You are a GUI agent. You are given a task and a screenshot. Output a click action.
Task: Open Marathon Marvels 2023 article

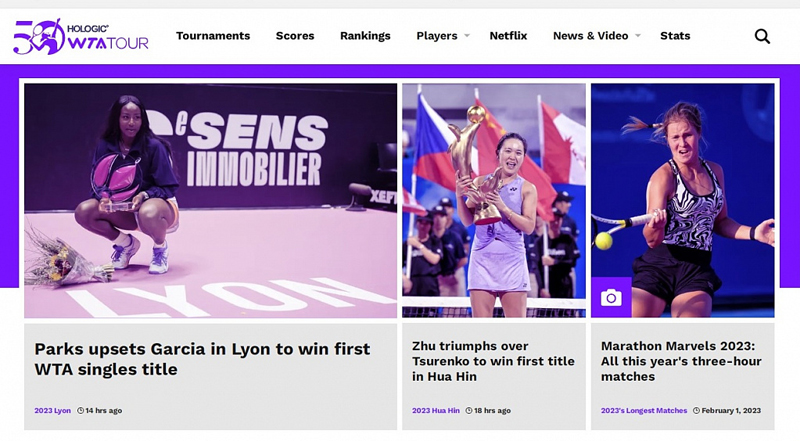click(x=681, y=361)
